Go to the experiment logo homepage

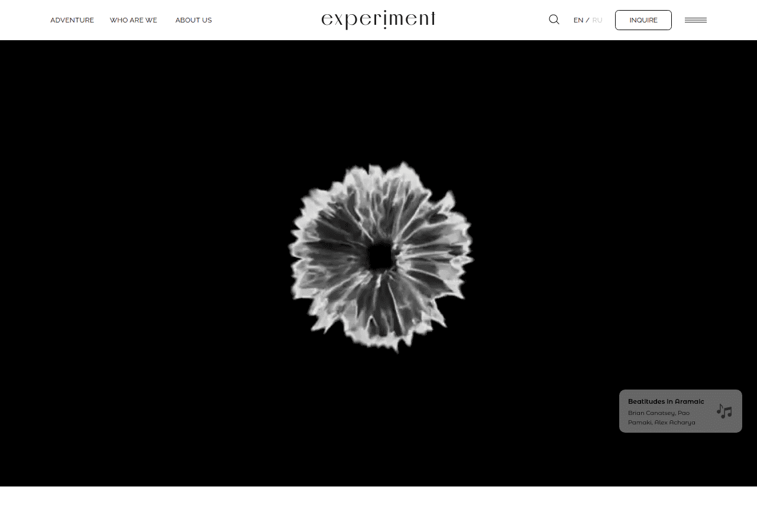click(378, 20)
